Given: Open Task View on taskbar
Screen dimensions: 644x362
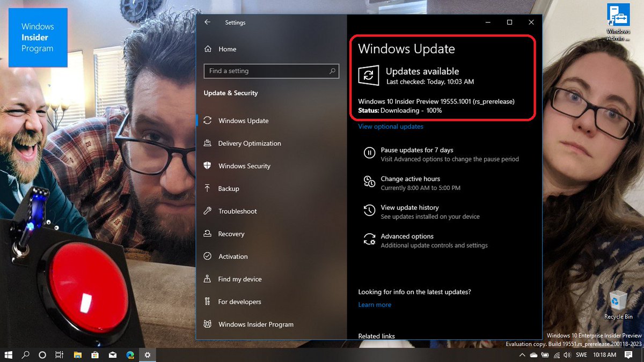Looking at the screenshot, I should 60,354.
